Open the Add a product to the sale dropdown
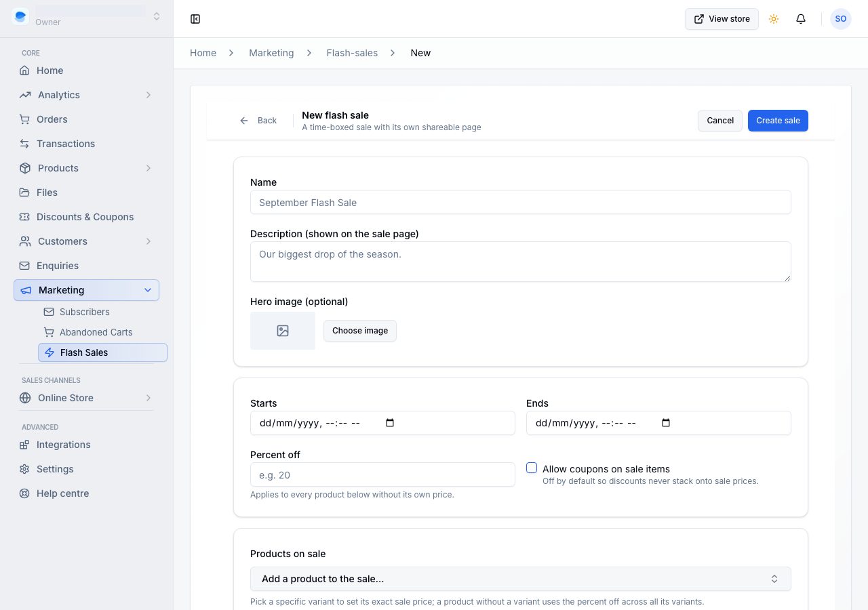This screenshot has height=610, width=868. 521,579
